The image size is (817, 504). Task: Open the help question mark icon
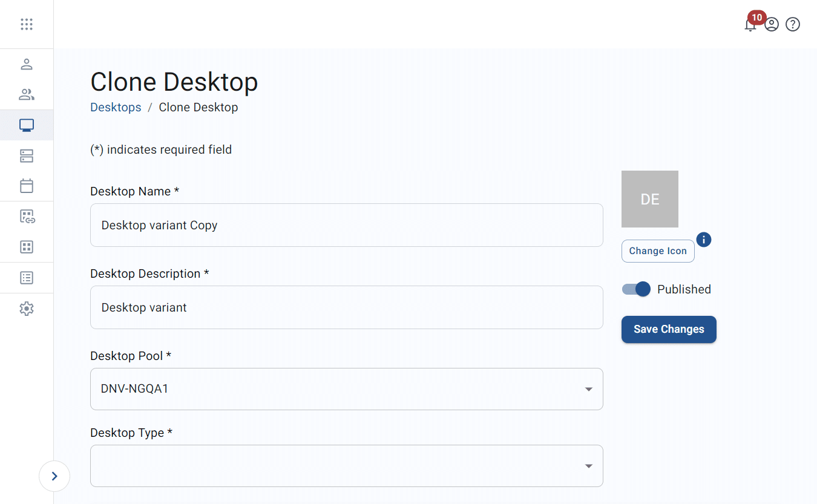point(793,24)
